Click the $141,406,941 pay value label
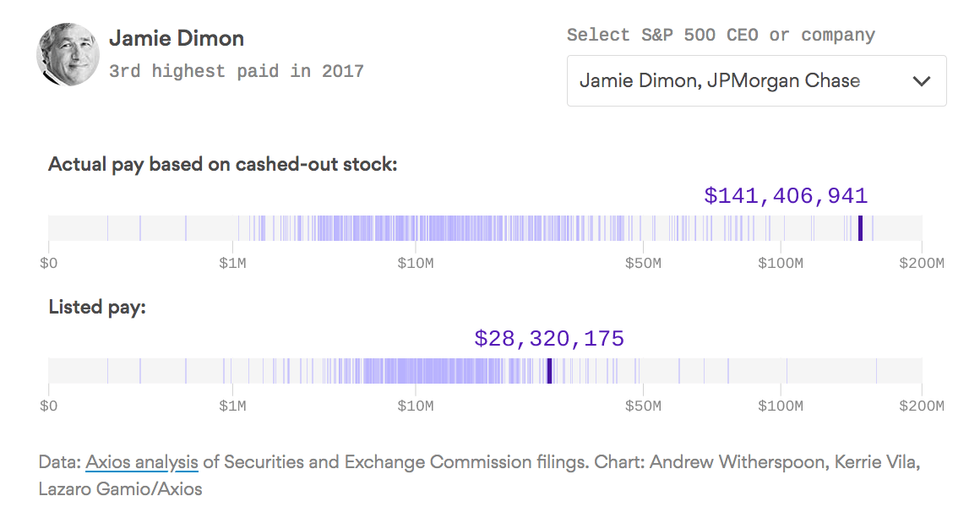 tap(785, 196)
